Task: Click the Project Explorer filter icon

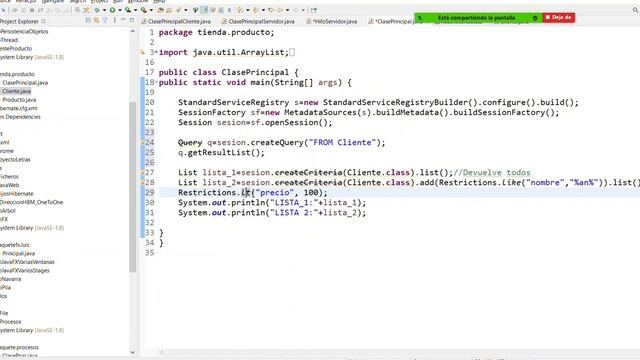Action: tap(105, 20)
